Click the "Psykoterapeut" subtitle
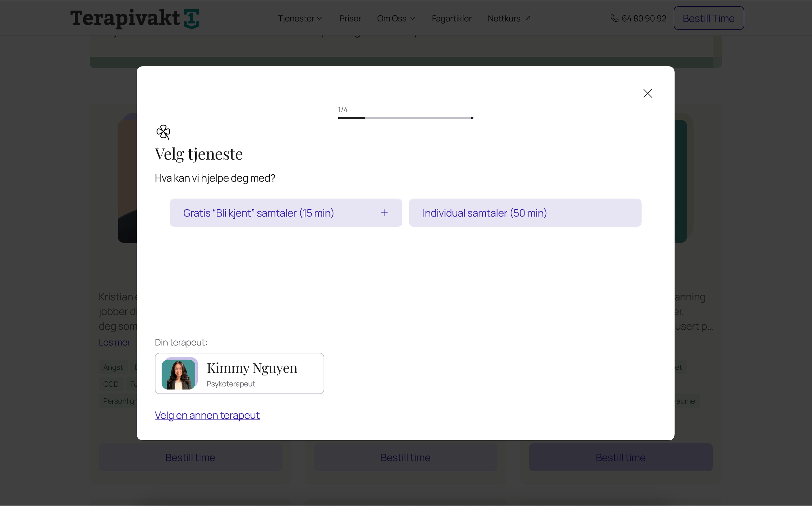Screen dimensions: 812x506 pos(231,384)
